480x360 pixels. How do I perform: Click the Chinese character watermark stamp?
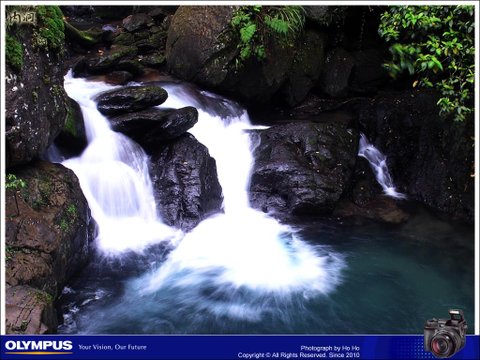(21, 18)
